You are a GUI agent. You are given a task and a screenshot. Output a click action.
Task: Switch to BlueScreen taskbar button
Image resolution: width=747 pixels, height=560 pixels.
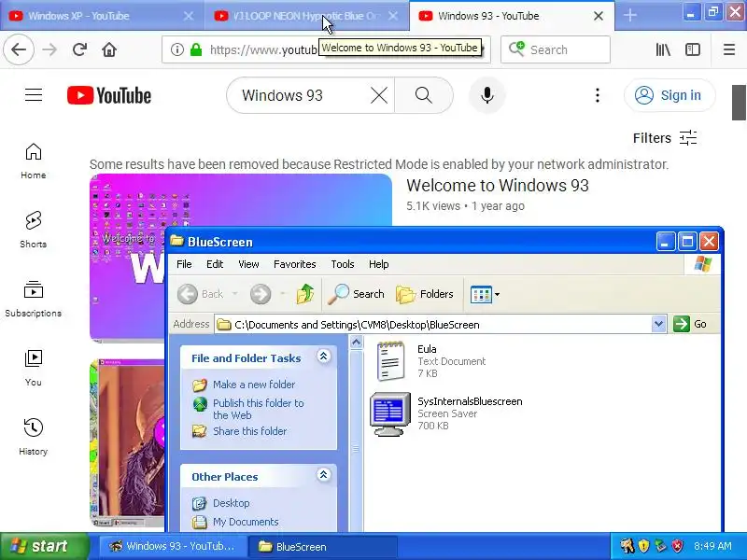(x=323, y=546)
